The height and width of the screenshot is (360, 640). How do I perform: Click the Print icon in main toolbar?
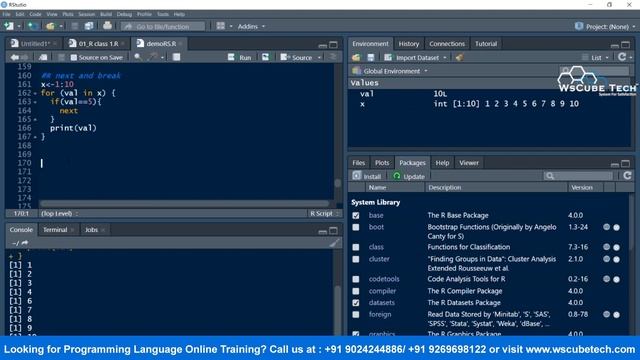(x=107, y=26)
